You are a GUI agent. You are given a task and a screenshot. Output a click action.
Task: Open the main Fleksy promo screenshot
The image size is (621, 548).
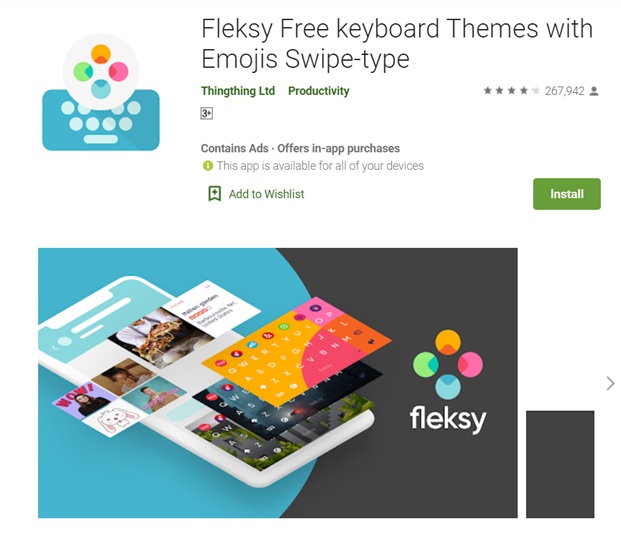pos(278,382)
